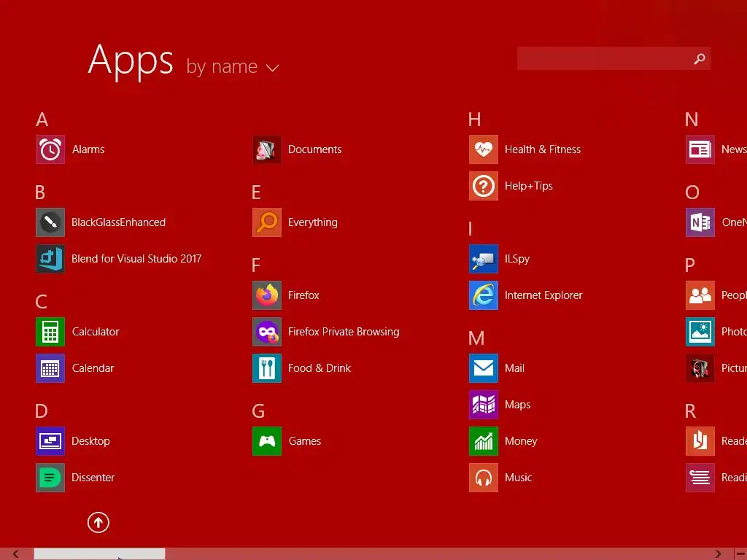Click the 'Everything' label text

click(312, 222)
